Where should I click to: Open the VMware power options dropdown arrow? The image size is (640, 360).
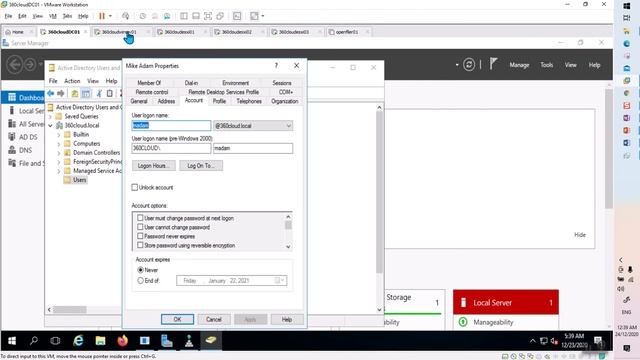click(110, 16)
